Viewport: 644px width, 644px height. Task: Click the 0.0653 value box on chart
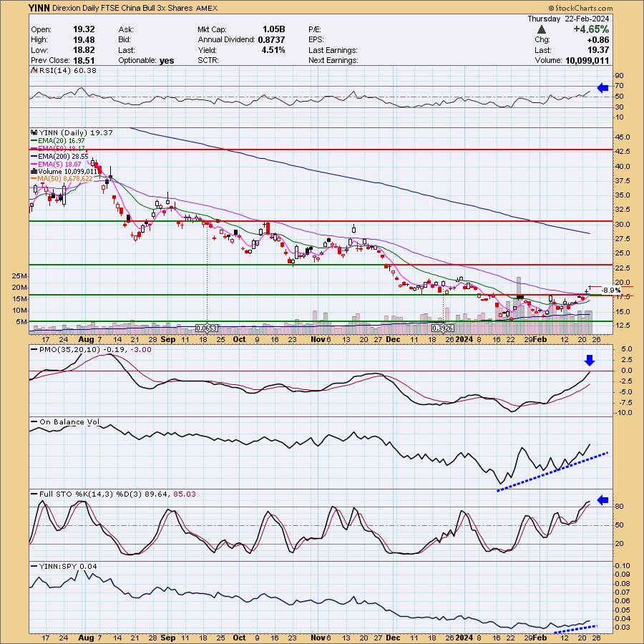[207, 328]
